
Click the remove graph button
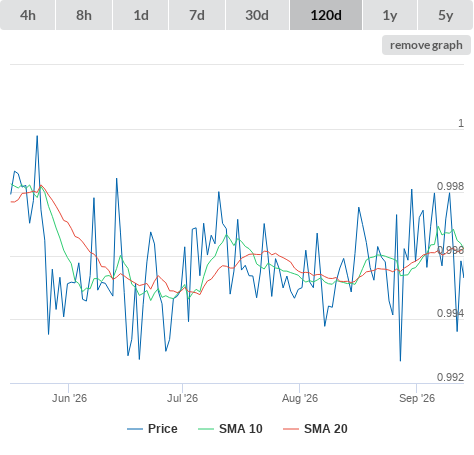pos(426,45)
